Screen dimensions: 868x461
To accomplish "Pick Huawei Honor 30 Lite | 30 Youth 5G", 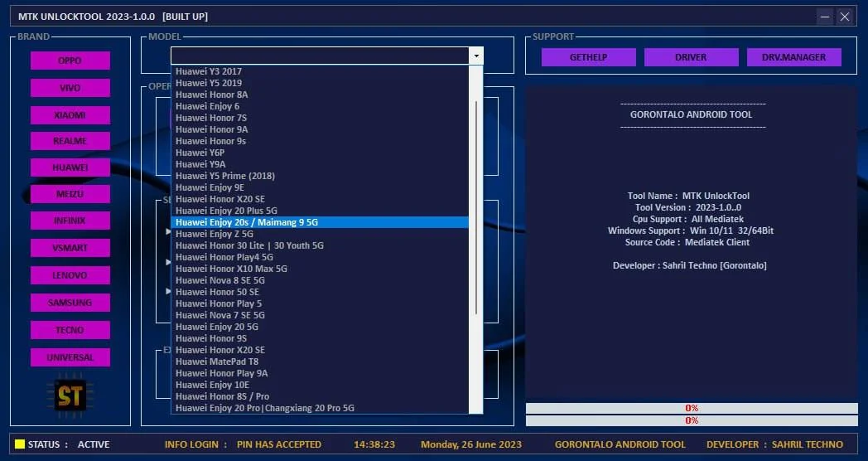I will point(320,245).
